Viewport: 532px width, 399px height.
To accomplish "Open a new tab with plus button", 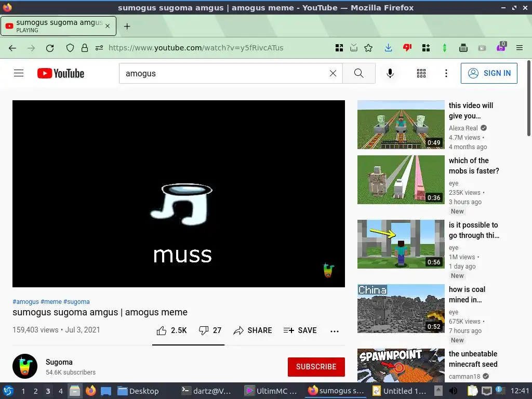I will point(127,26).
